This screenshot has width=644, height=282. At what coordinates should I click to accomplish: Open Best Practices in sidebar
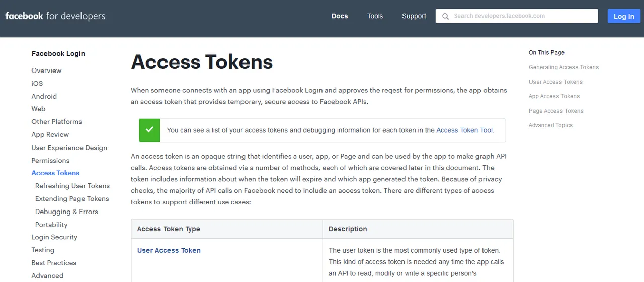pos(54,263)
